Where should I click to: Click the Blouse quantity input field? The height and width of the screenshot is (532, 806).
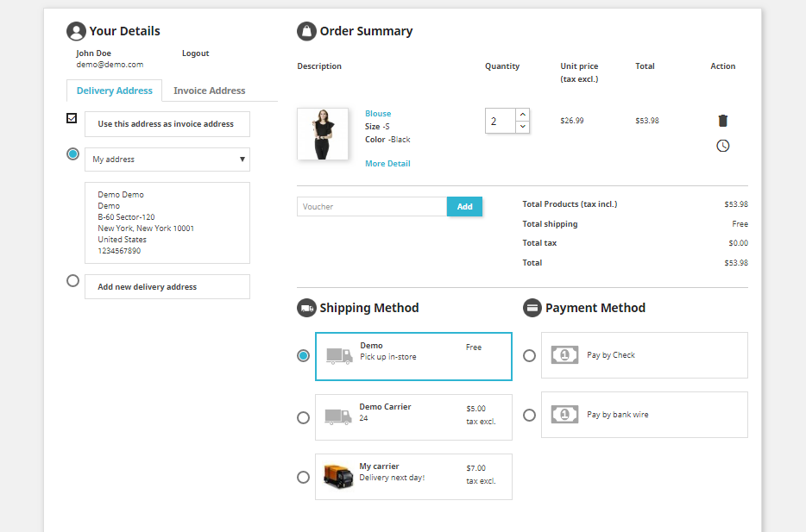501,121
